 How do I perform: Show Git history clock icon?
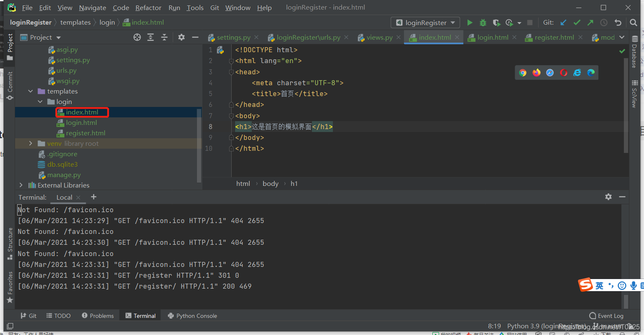(x=604, y=23)
